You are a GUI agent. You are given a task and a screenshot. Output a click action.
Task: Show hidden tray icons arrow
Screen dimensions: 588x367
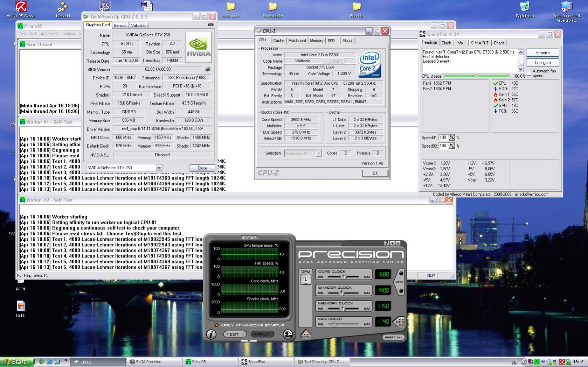point(524,362)
